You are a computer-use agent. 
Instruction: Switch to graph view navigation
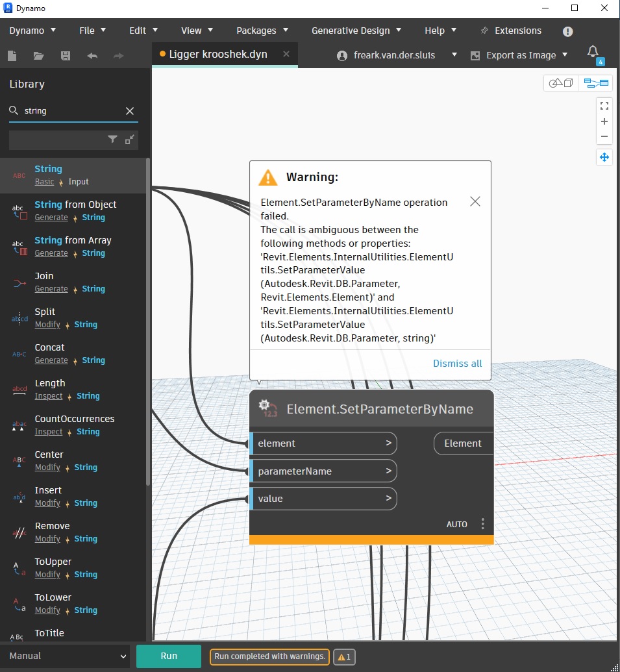(596, 83)
